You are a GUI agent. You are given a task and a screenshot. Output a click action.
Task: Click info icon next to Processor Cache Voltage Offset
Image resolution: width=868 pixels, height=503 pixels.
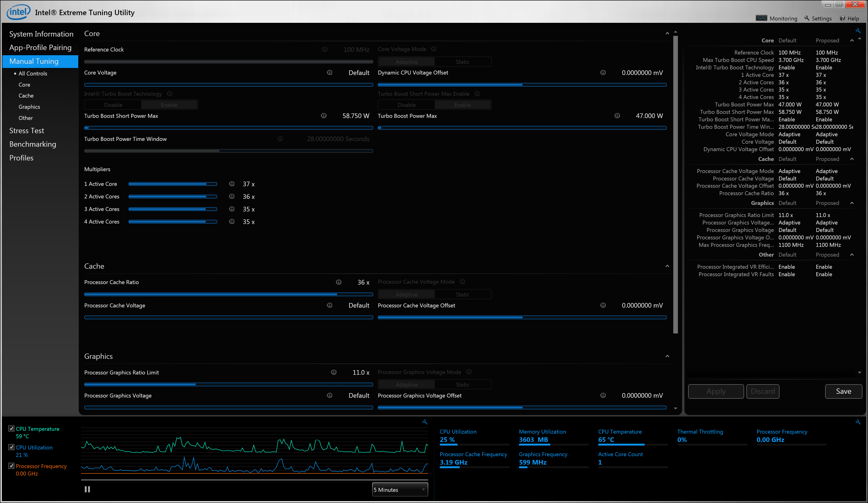[603, 305]
